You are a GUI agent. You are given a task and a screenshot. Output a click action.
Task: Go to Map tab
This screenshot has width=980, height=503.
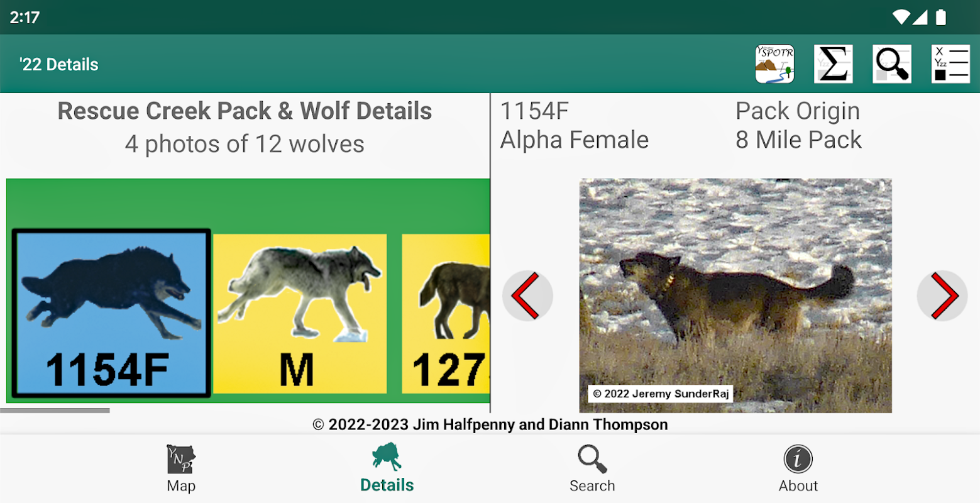point(181,469)
